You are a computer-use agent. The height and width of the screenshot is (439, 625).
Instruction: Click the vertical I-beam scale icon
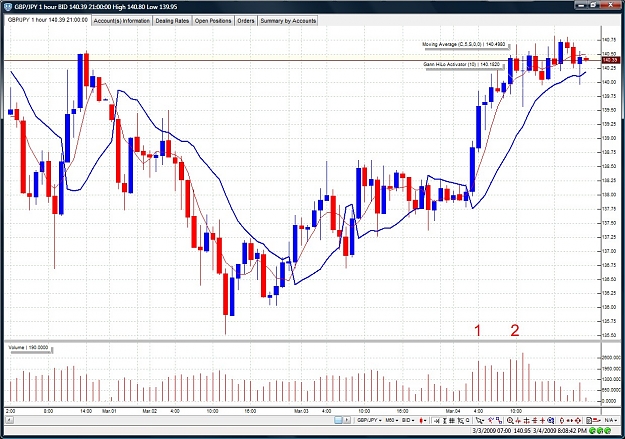point(445,420)
